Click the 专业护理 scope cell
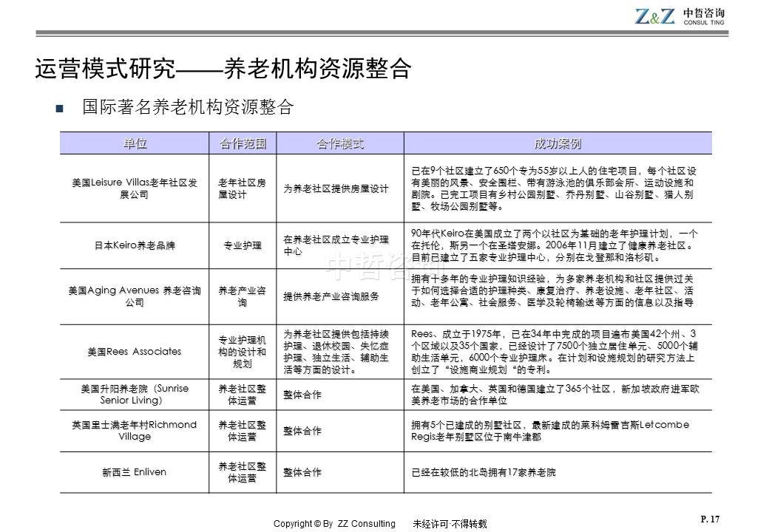 (243, 245)
